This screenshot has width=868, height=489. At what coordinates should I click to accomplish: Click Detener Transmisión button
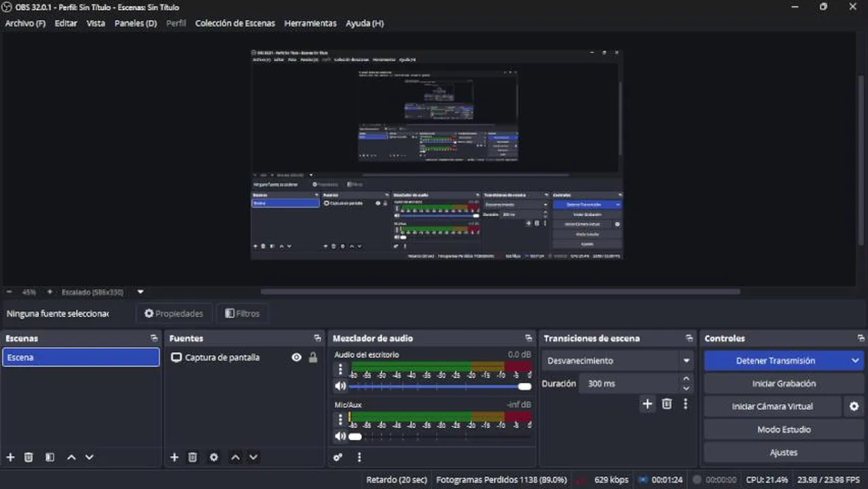tap(776, 361)
